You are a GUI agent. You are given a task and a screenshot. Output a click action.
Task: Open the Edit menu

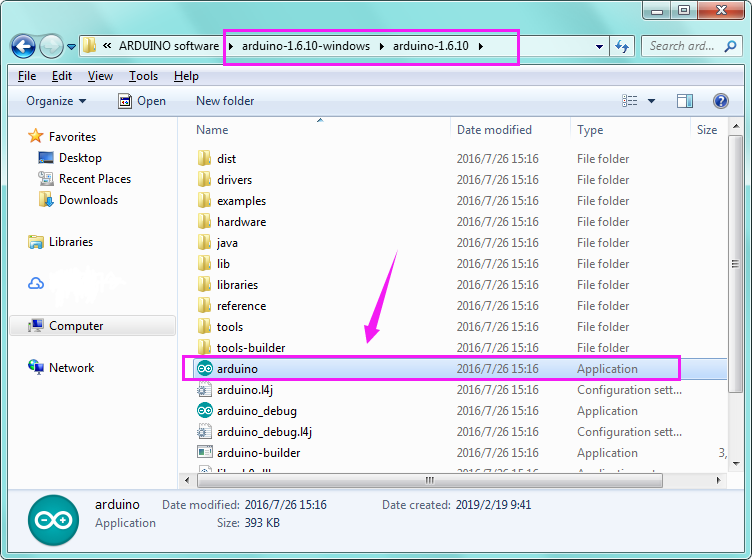click(x=62, y=76)
